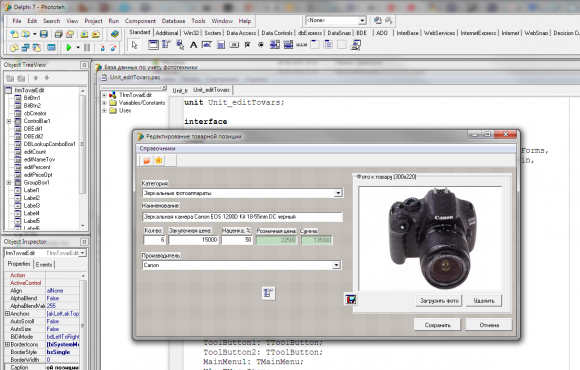Expand the Variables/Constants node in code explorer
The width and height of the screenshot is (580, 370).
(x=104, y=103)
